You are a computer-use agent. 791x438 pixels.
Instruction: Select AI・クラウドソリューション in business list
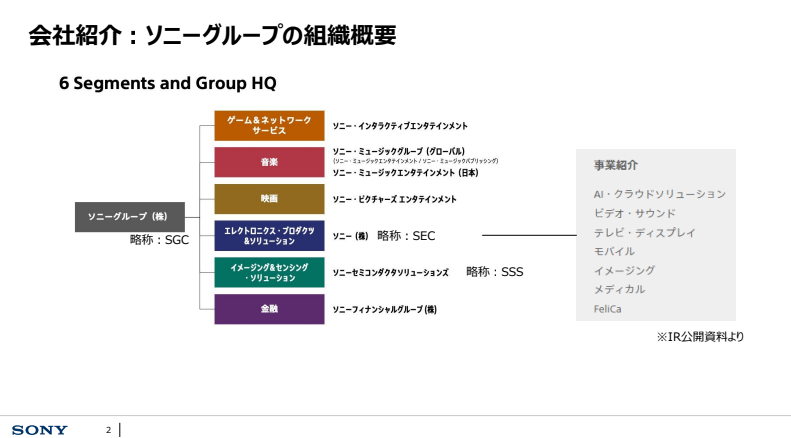tap(659, 194)
